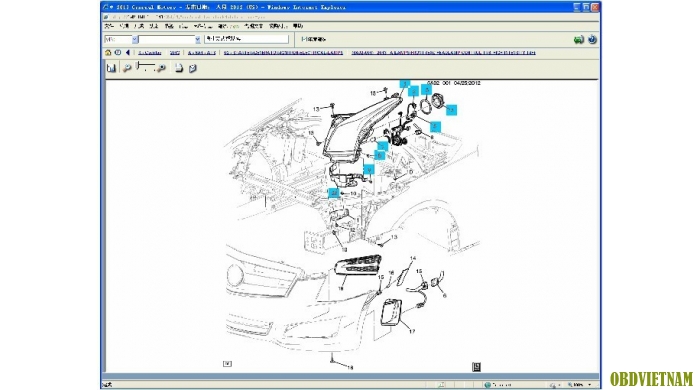Maximize the Internet Explorer window
700x390 pixels.
coord(586,7)
